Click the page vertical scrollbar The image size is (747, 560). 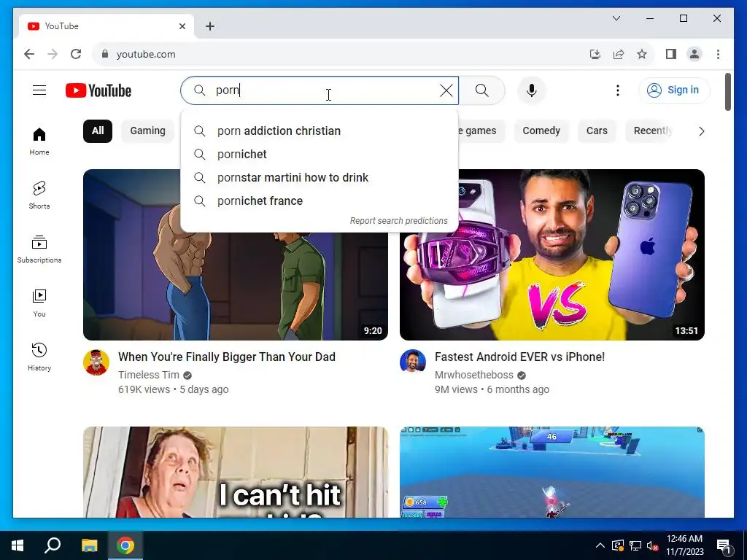pyautogui.click(x=727, y=91)
